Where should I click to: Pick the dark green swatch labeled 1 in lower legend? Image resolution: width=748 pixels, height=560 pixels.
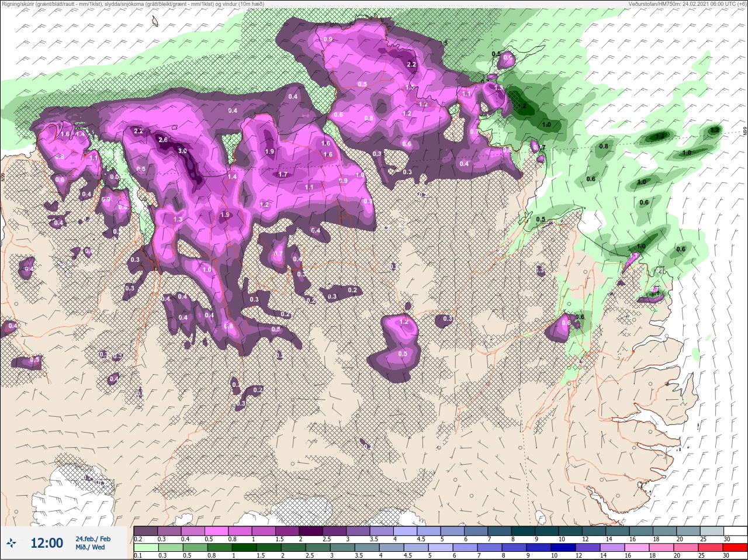click(244, 547)
